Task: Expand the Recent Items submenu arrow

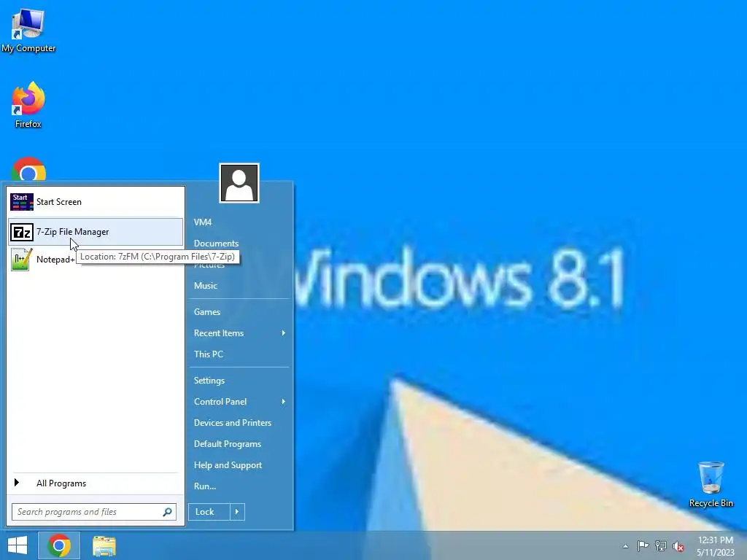Action: (x=284, y=332)
